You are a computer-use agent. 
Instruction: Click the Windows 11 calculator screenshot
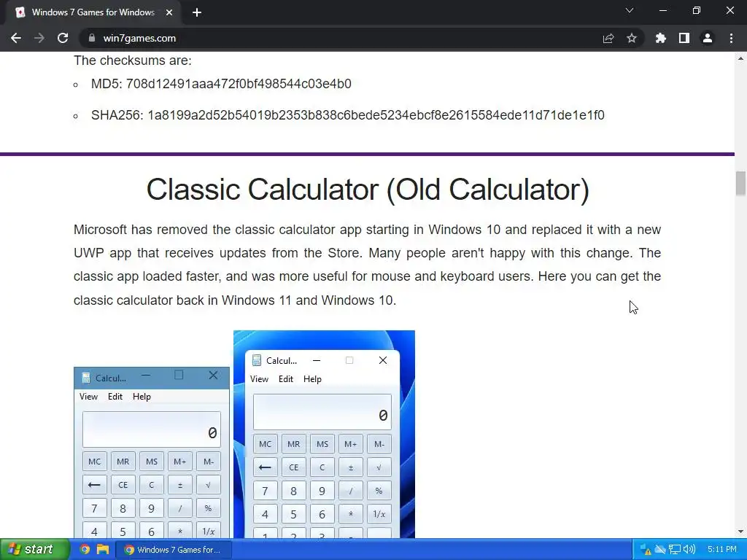(x=324, y=435)
